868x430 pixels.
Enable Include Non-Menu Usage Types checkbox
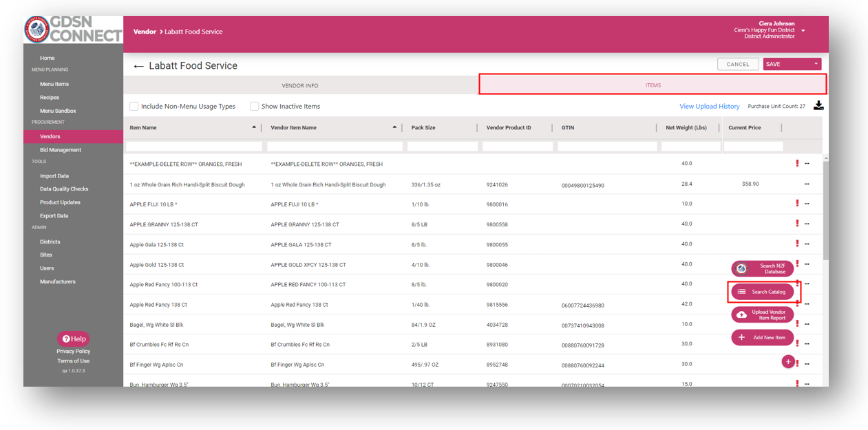pos(134,107)
